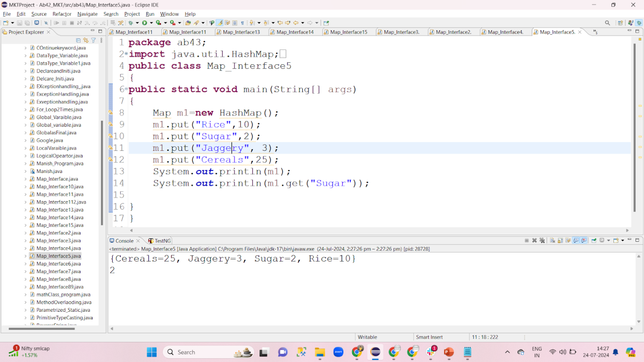Expand the Map_Interface5.java tree node
Image resolution: width=644 pixels, height=362 pixels.
pyautogui.click(x=26, y=256)
